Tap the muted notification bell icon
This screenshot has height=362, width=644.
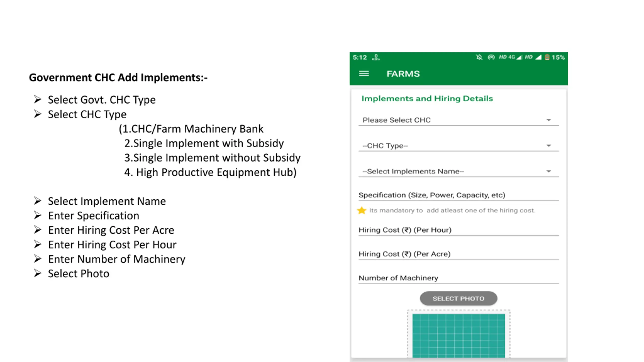pyautogui.click(x=479, y=57)
